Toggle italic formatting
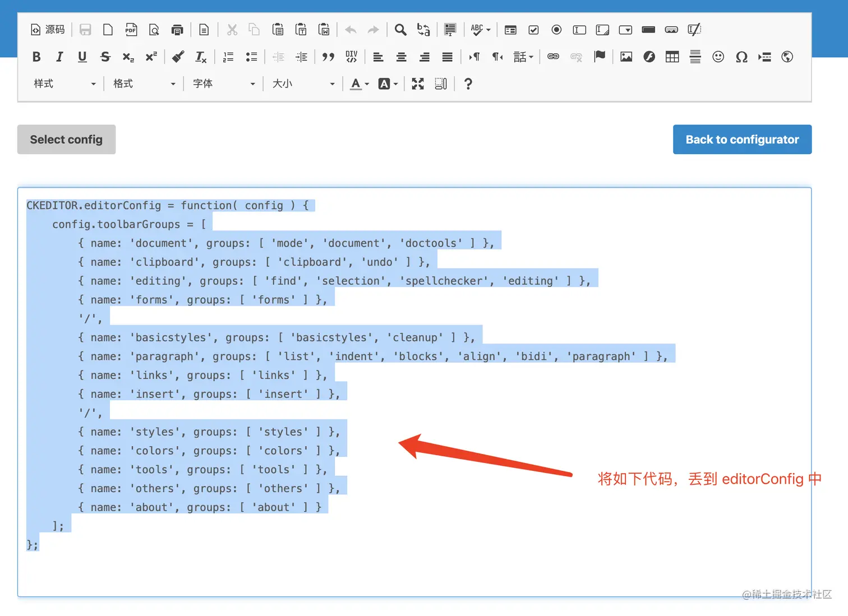Screen dimensions: 848x616 [x=59, y=57]
